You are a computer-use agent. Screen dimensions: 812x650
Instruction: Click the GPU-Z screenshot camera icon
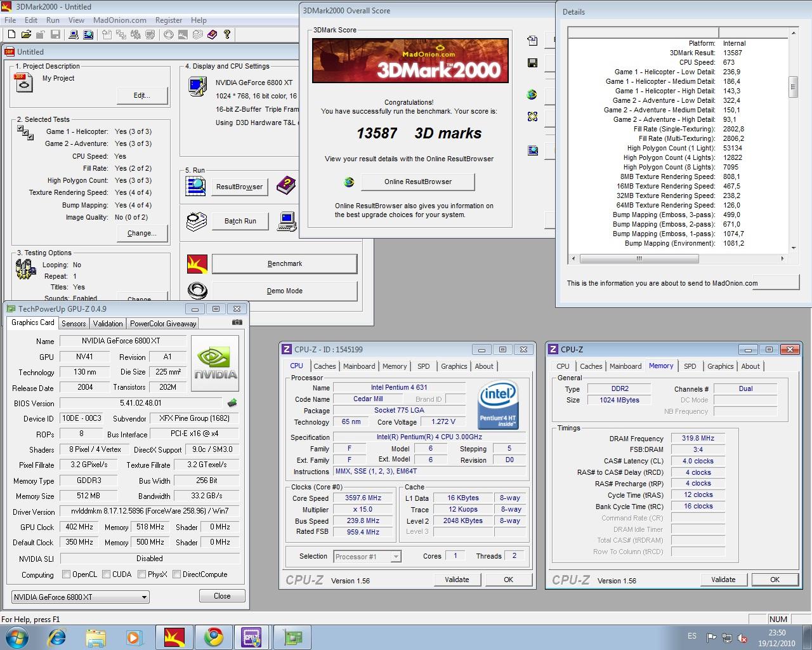[x=237, y=322]
